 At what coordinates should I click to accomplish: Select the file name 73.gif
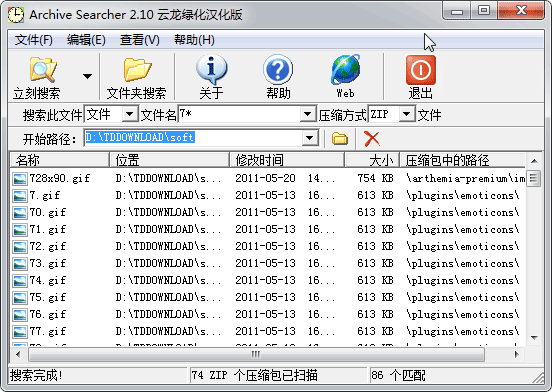48,263
